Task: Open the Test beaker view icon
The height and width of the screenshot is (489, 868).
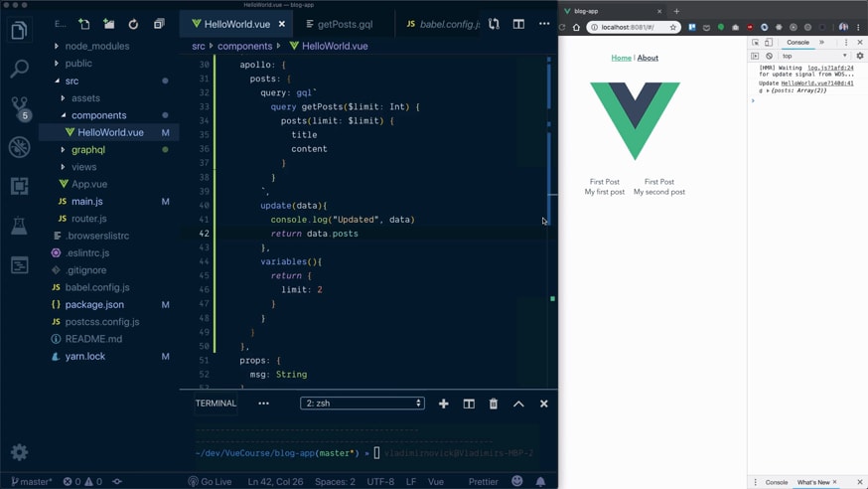Action: point(19,226)
